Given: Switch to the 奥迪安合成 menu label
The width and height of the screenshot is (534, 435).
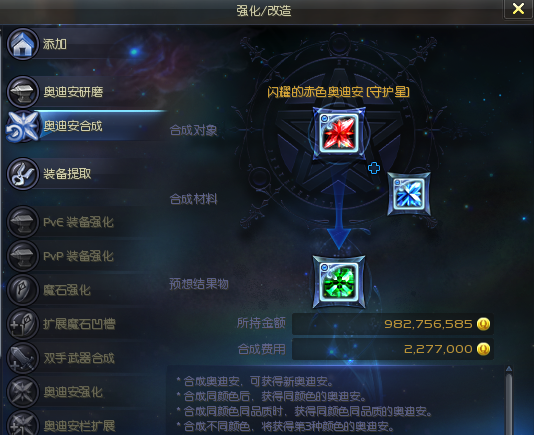Looking at the screenshot, I should 73,126.
